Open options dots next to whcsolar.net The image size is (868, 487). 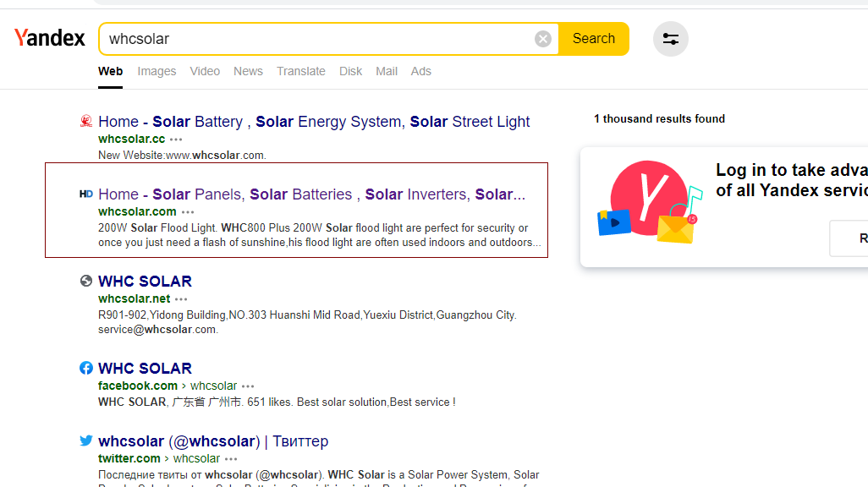click(x=181, y=299)
